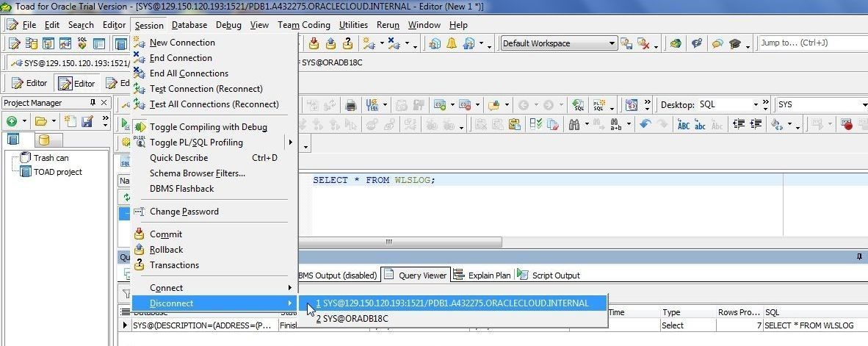Screen dimensions: 868x346
Task: Select the TOAD project tree item
Action: click(x=57, y=172)
